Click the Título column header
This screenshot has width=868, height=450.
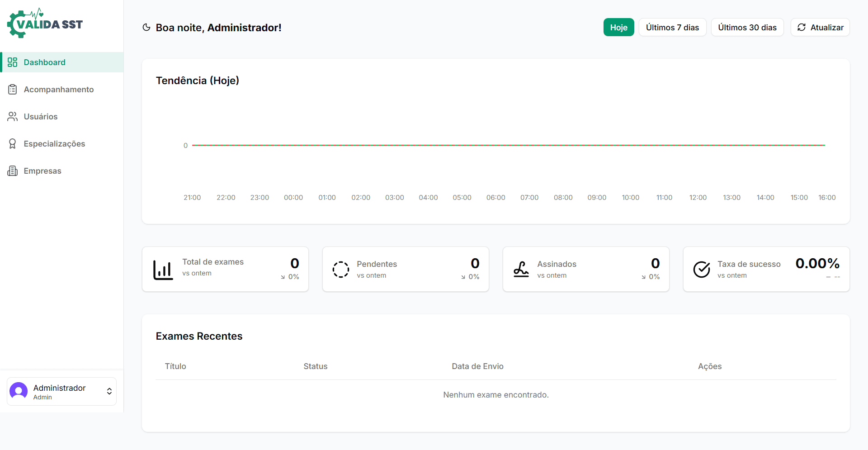[x=175, y=366]
